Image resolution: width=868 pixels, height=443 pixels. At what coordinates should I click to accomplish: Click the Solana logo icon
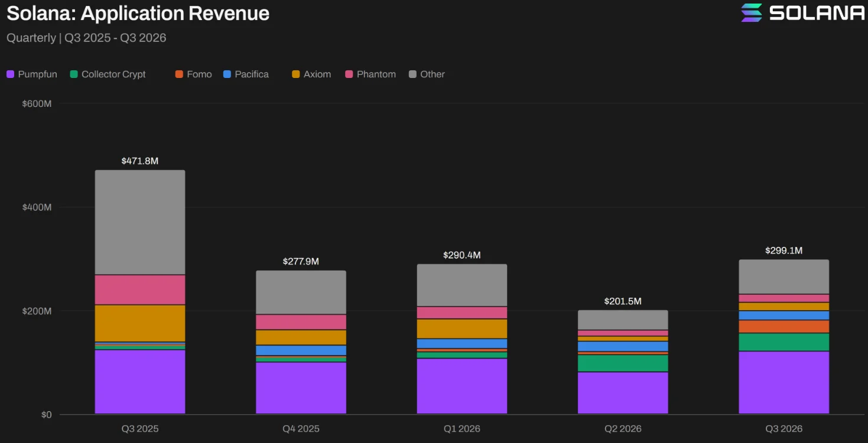[752, 12]
